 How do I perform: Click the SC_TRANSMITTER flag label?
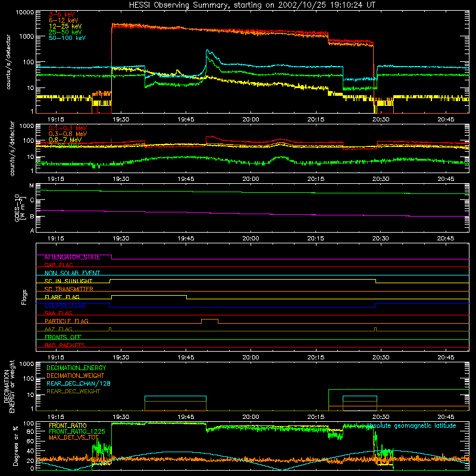coord(69,289)
